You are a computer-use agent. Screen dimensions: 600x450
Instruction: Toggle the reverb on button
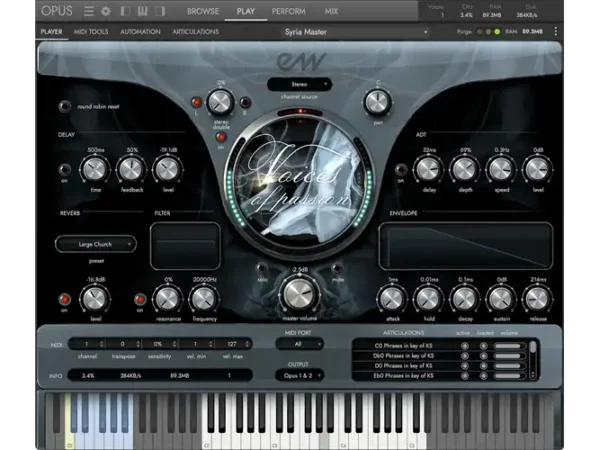[x=65, y=299]
